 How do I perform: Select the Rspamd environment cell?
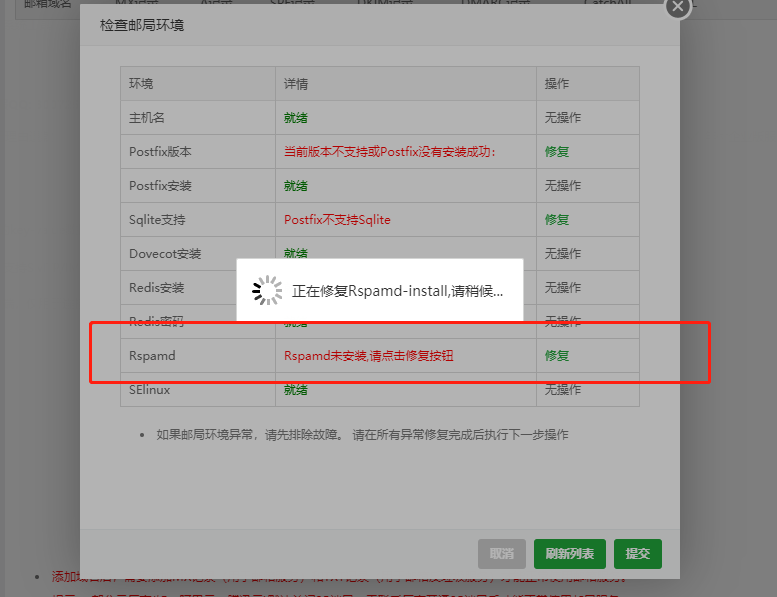pos(198,356)
